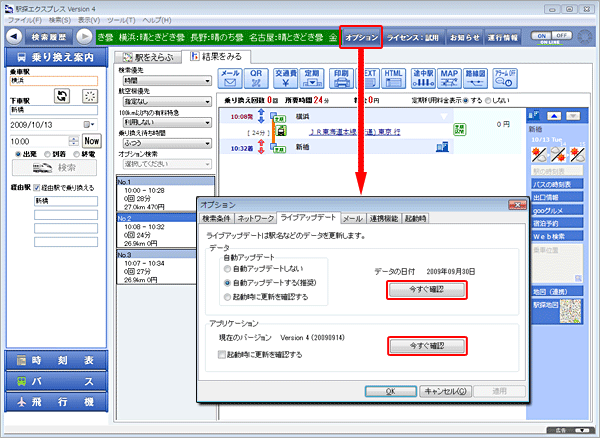Toggle the ON/OFF online switch
The width and height of the screenshot is (600, 438).
[x=551, y=36]
